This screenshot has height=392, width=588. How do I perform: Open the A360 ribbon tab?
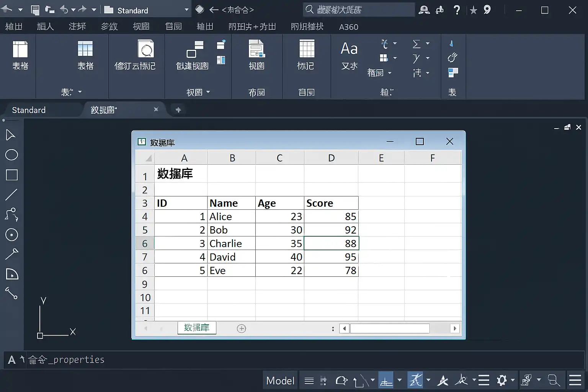point(349,27)
